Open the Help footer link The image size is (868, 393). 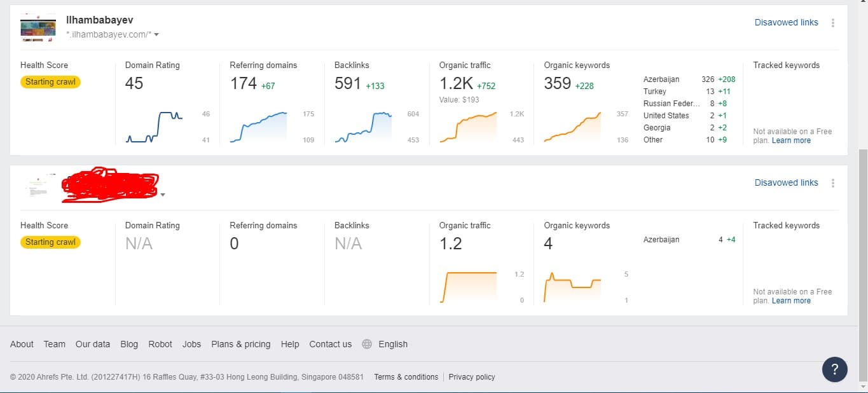(290, 344)
